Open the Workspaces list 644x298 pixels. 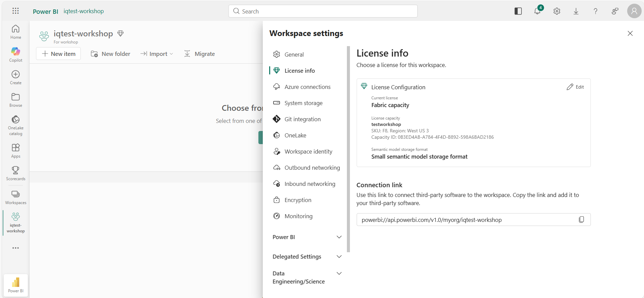[x=15, y=197]
